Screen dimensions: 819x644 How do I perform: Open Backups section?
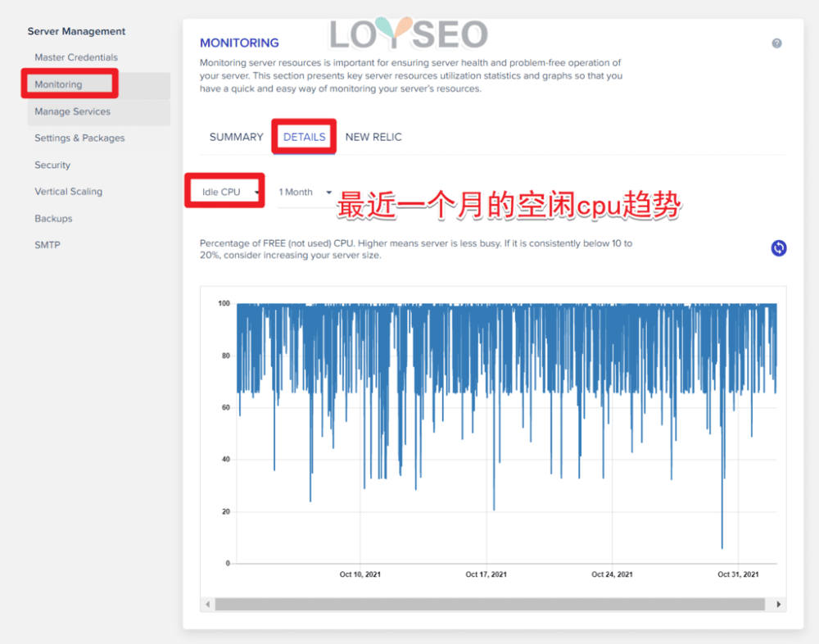point(53,219)
